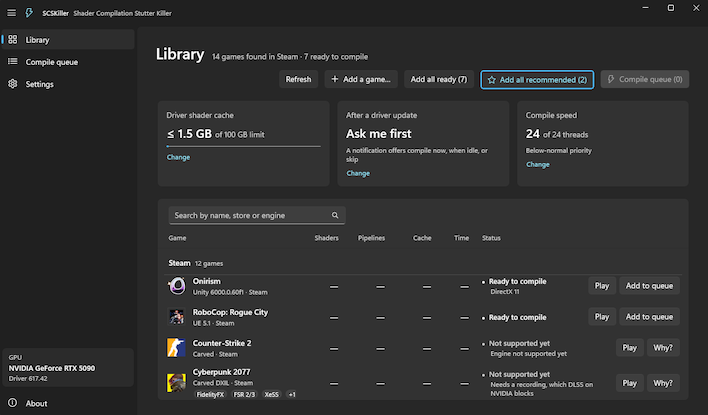The image size is (708, 415).
Task: Click the Onirism game icon
Action: click(177, 286)
